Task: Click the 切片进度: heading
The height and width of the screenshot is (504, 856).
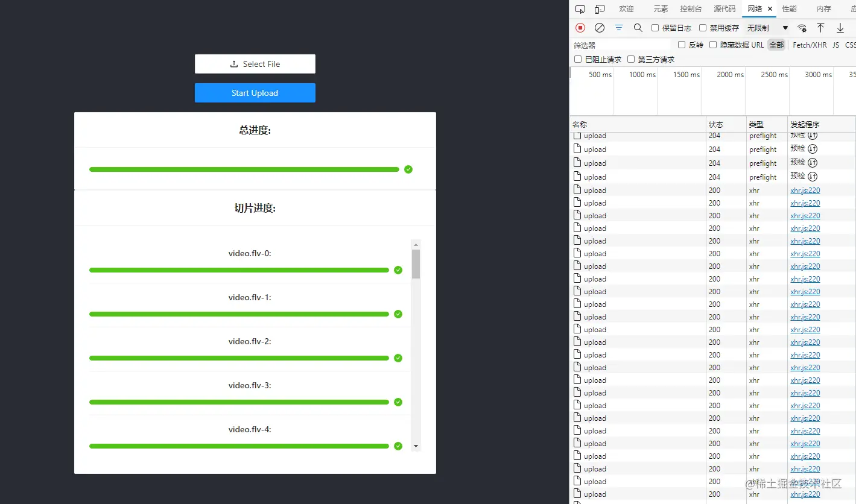Action: pos(255,209)
